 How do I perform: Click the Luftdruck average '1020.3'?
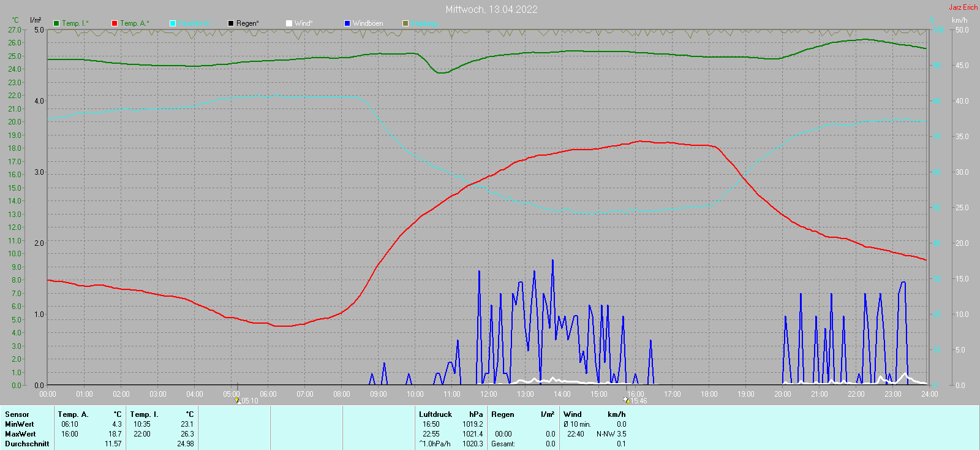point(473,444)
